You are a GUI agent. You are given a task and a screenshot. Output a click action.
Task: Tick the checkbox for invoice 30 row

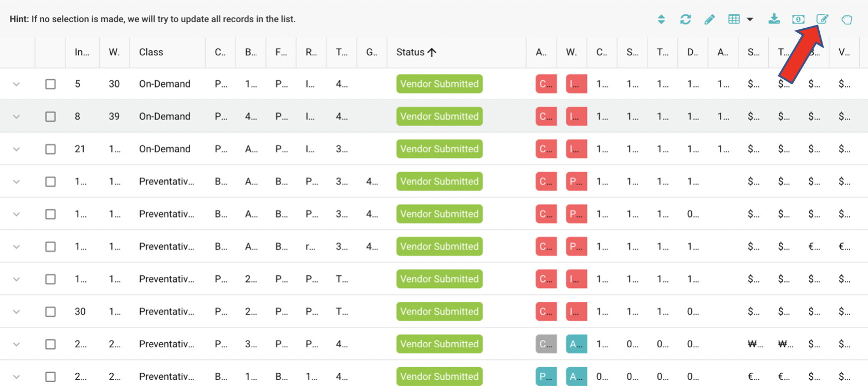(x=50, y=312)
